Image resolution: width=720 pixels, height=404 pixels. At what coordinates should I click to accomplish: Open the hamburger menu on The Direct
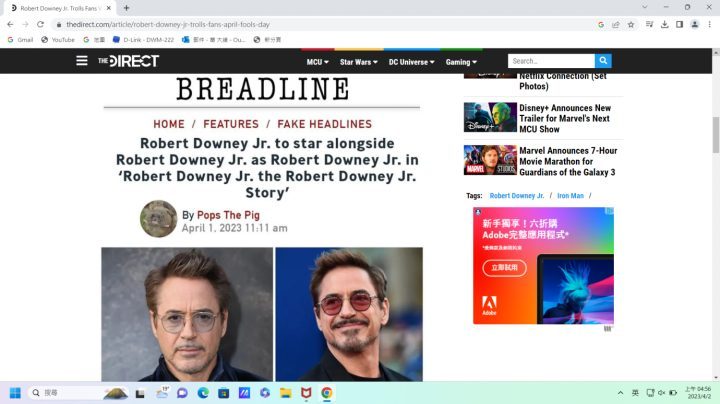point(82,61)
